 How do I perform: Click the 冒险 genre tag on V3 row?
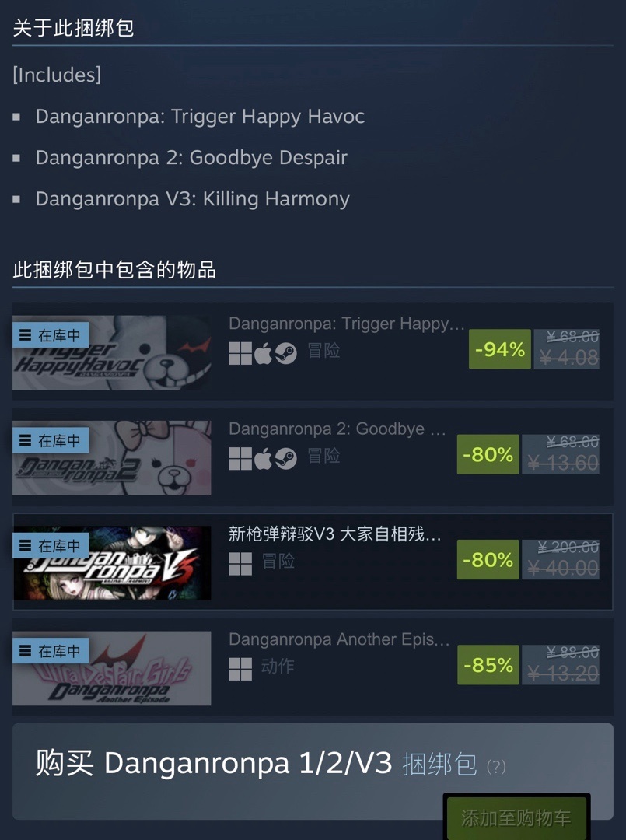278,561
